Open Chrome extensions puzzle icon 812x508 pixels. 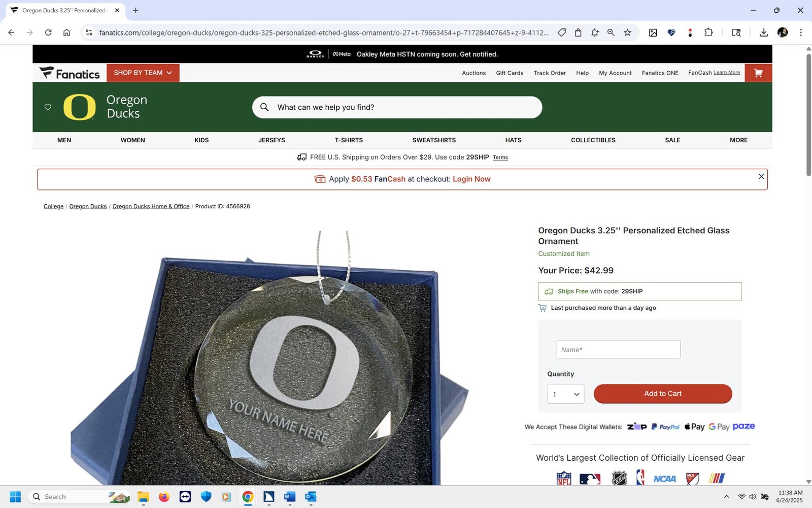point(708,33)
